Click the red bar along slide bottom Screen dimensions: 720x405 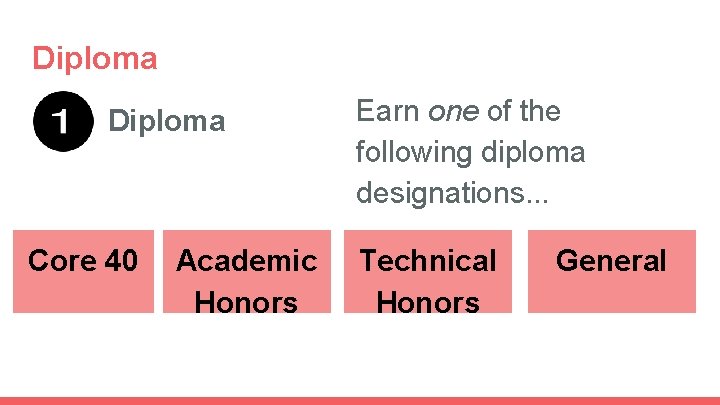[x=360, y=400]
